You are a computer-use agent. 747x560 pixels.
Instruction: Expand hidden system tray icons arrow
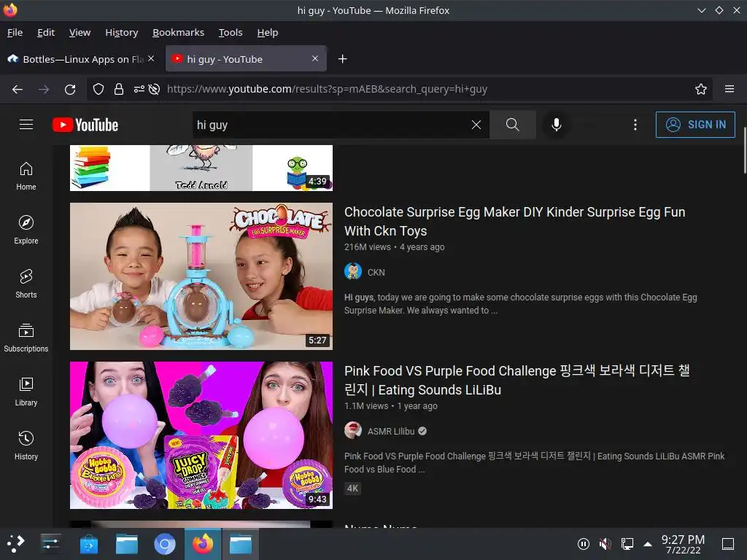(648, 544)
